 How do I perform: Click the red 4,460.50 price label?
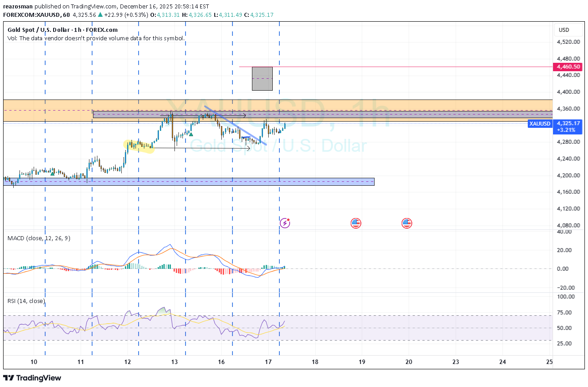569,67
